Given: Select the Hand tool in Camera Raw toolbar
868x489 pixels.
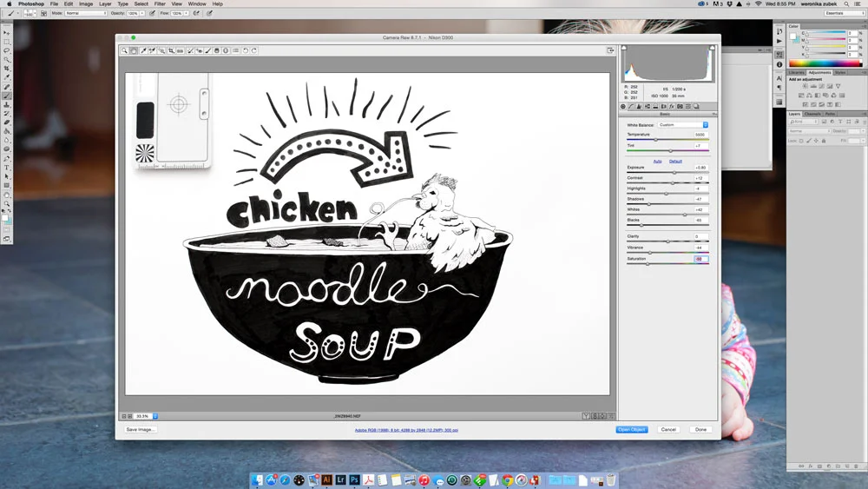Looking at the screenshot, I should click(x=134, y=50).
